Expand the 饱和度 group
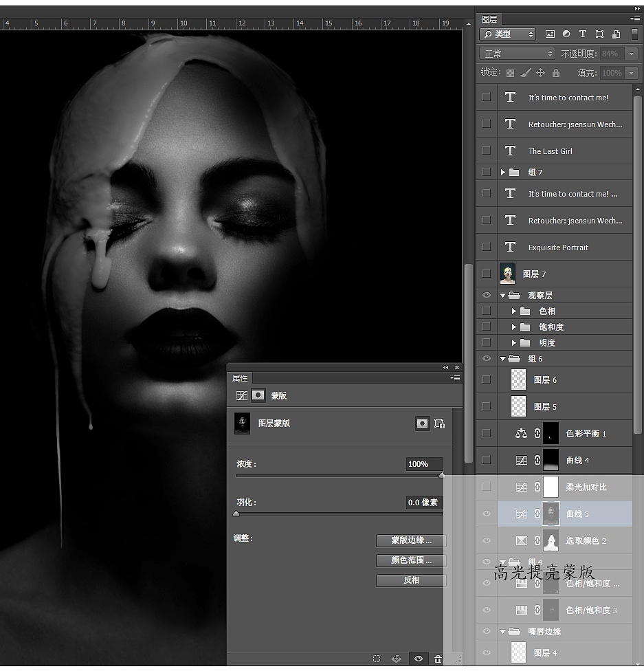This screenshot has height=671, width=644. tap(514, 327)
